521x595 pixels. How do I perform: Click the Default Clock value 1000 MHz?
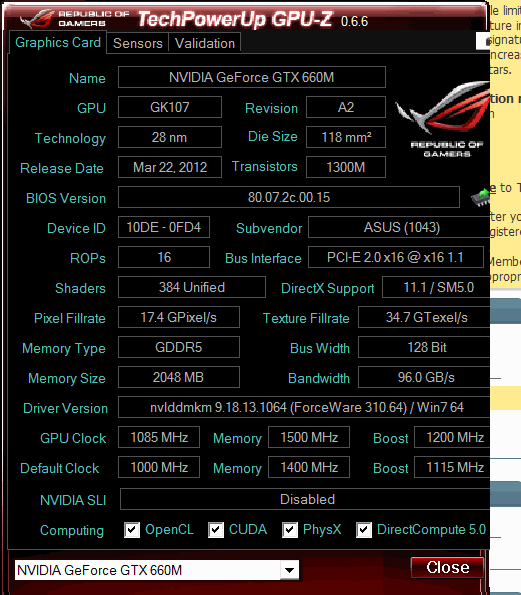pos(159,467)
